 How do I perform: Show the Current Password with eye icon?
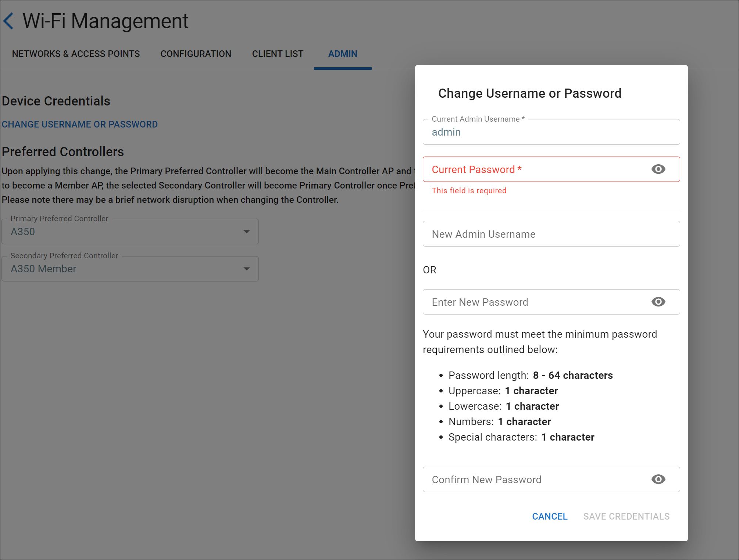coord(658,169)
